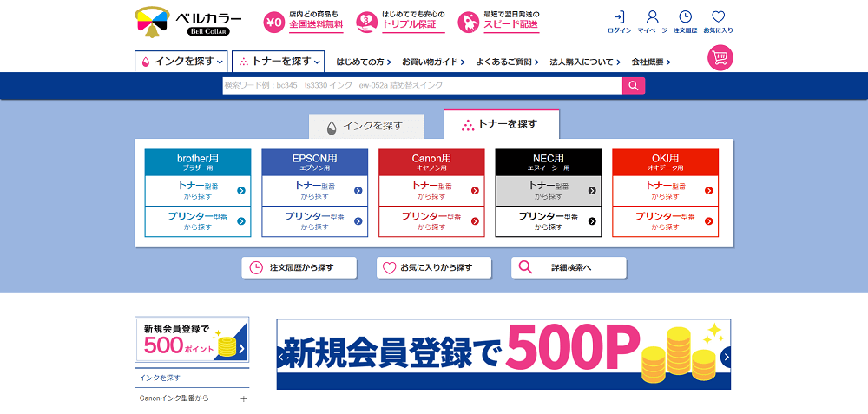The height and width of the screenshot is (414, 868).
Task: Click the search keyword input field
Action: tap(422, 85)
